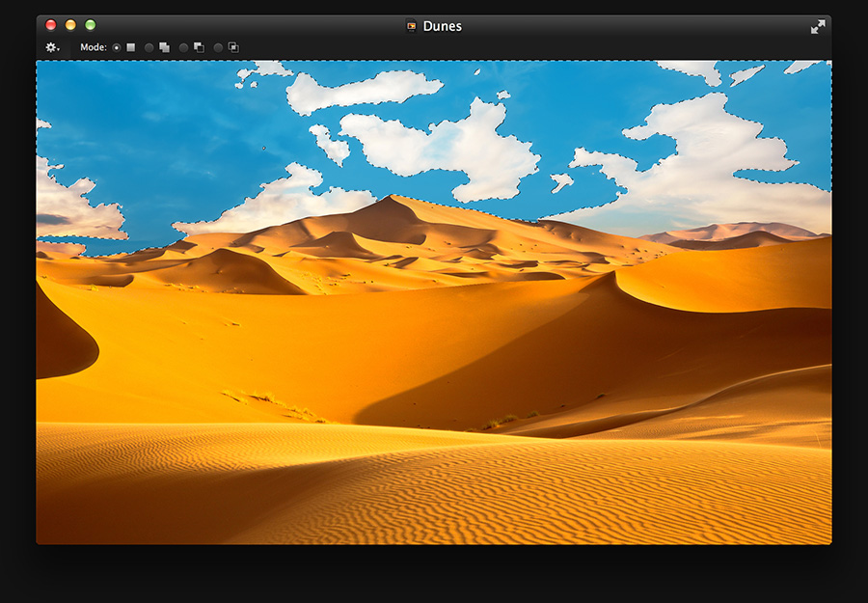Minimize the Dunes window with yellow button
This screenshot has width=868, height=603.
pos(70,25)
